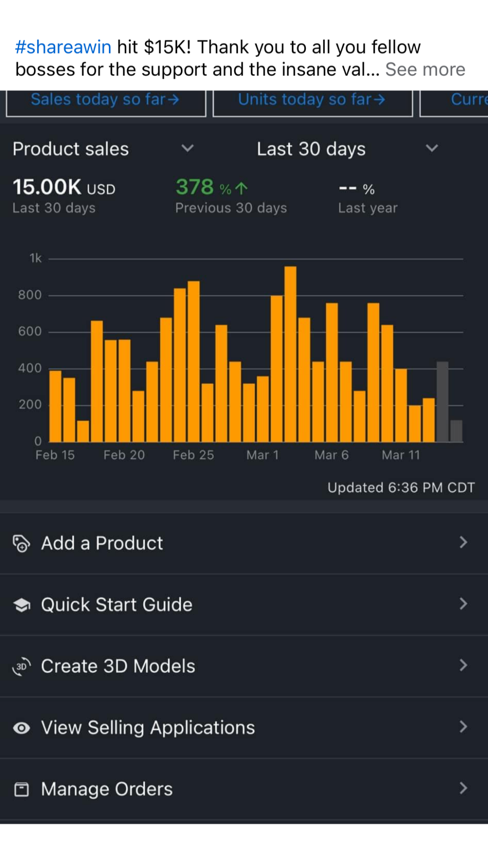Open the Last 30 days range dropdown
The width and height of the screenshot is (488, 868).
431,148
